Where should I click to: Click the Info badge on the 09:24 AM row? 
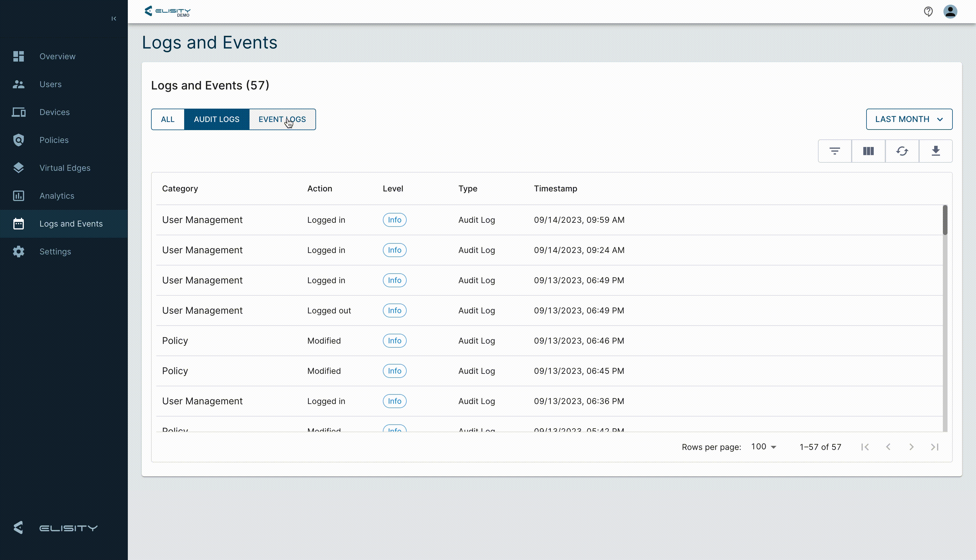click(394, 250)
